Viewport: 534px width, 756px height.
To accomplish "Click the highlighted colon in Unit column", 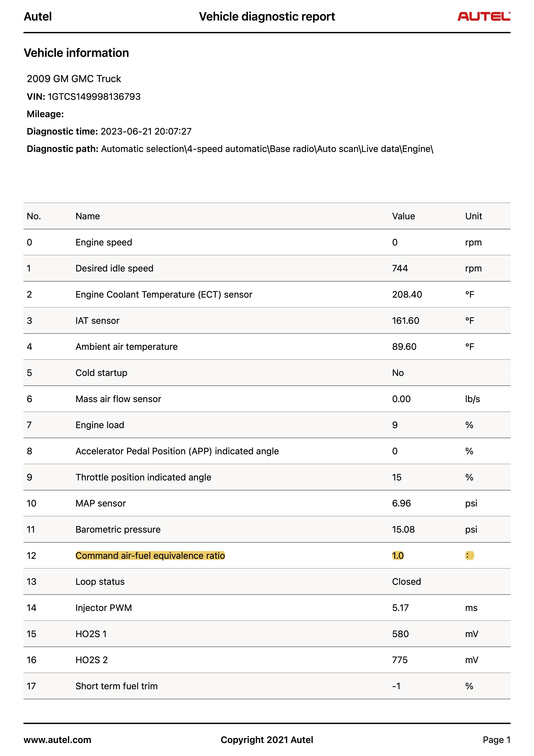I will [x=469, y=555].
